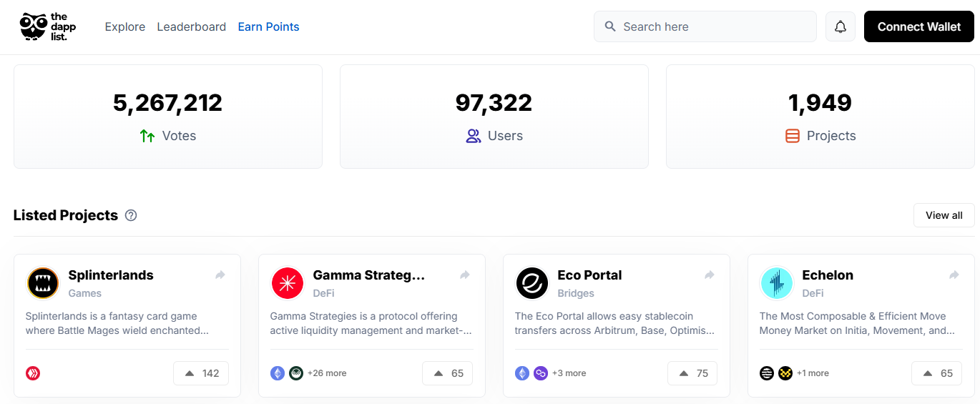Upvote Eco Portal with the 75 button

coord(692,373)
